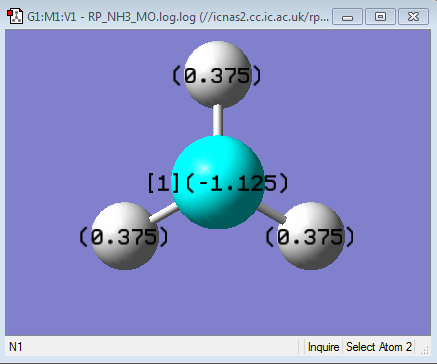Maximize the G1:M1:V1 window

click(x=380, y=17)
